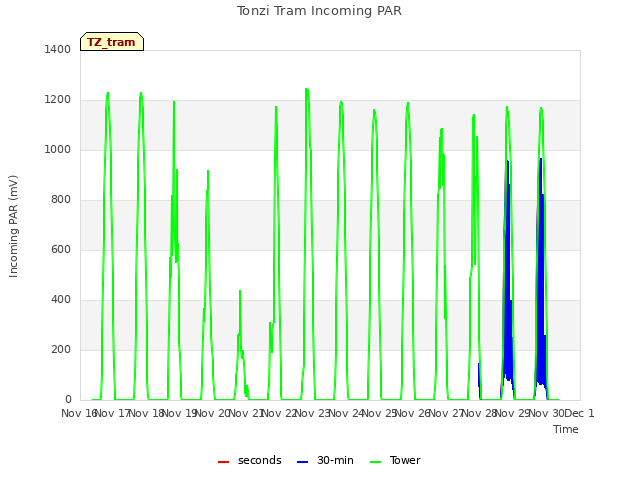Select the green Tower legend swatch
Viewport: 640px width, 480px height.
[x=375, y=462]
